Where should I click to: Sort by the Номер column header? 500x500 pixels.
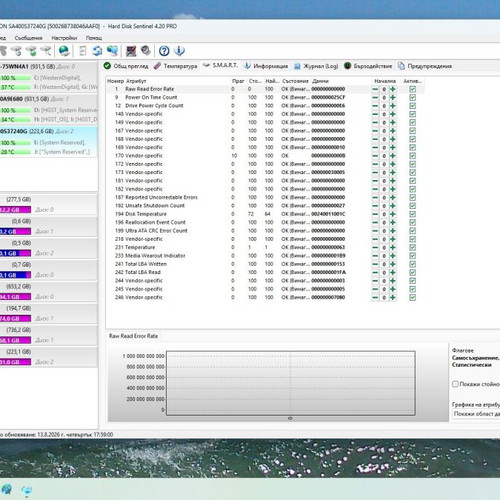click(115, 81)
